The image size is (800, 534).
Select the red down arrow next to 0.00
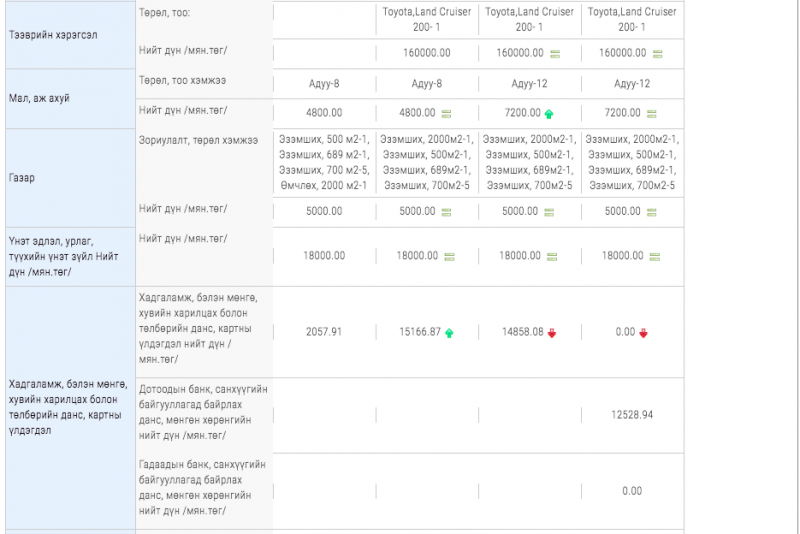click(x=644, y=333)
